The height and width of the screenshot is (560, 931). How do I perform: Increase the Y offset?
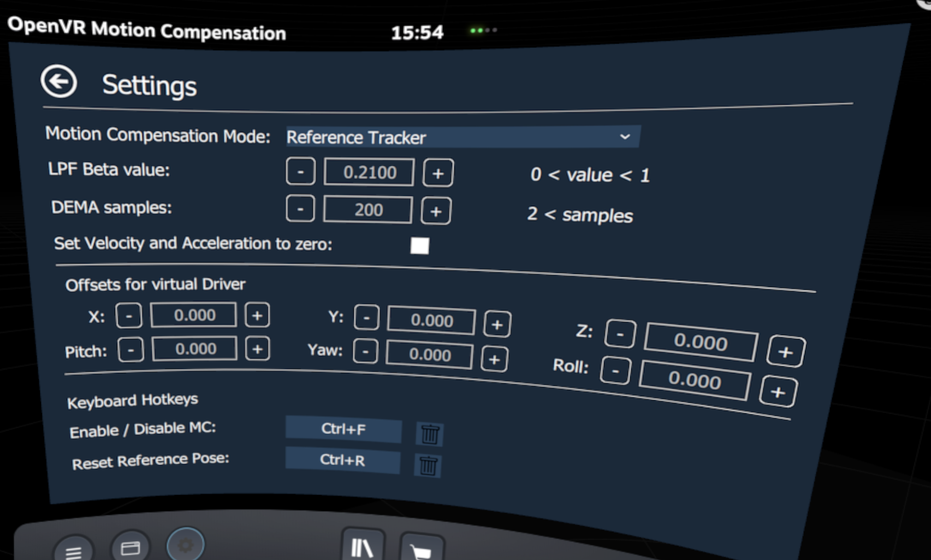click(x=497, y=325)
